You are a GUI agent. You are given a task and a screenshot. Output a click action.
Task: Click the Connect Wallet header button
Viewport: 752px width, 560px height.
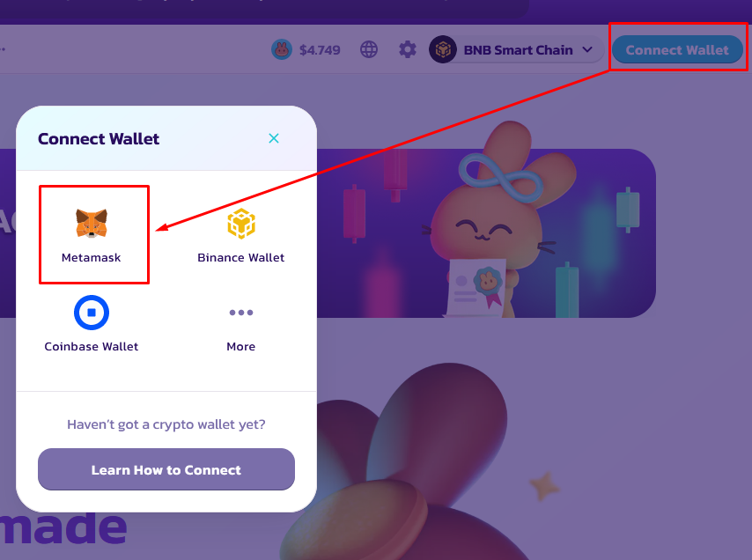click(x=677, y=49)
